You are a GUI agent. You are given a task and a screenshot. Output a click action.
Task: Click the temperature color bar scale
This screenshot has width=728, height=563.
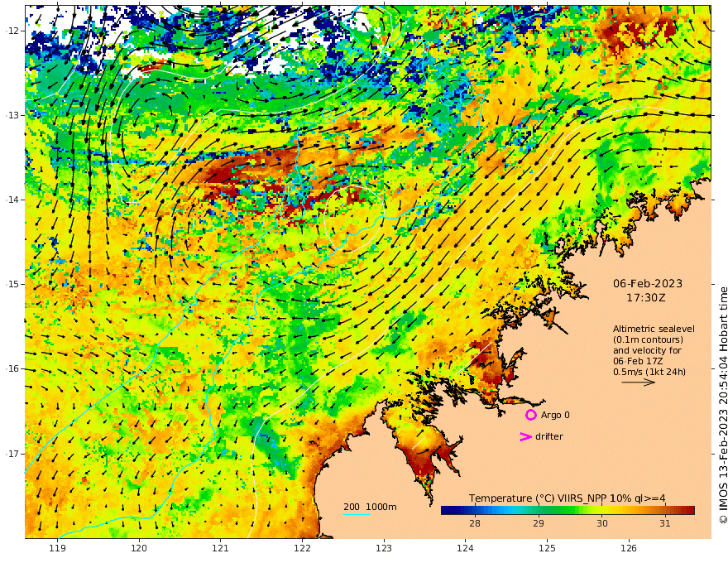(568, 511)
